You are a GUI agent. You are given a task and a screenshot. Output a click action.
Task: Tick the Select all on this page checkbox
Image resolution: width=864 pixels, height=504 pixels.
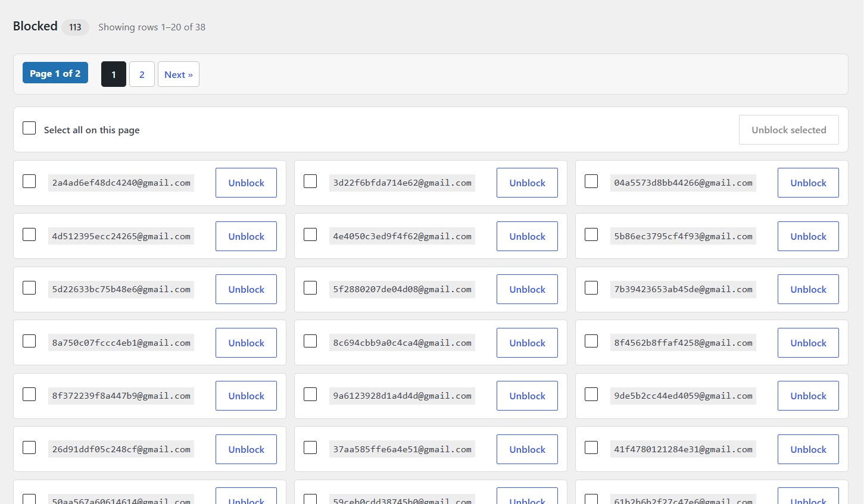pos(29,128)
